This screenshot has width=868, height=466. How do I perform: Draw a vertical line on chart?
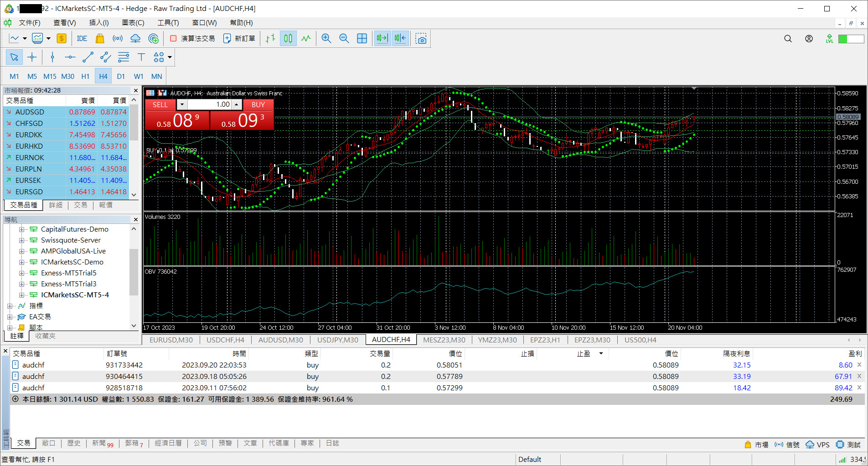(x=52, y=57)
